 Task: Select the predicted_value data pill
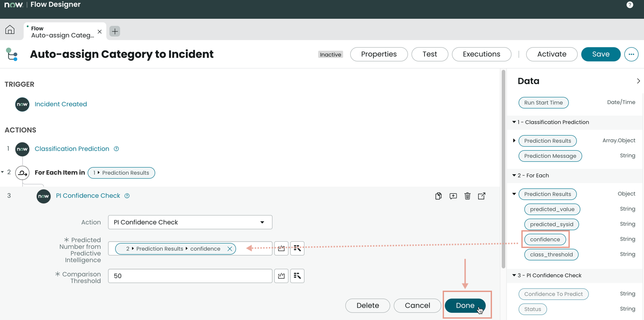(552, 209)
